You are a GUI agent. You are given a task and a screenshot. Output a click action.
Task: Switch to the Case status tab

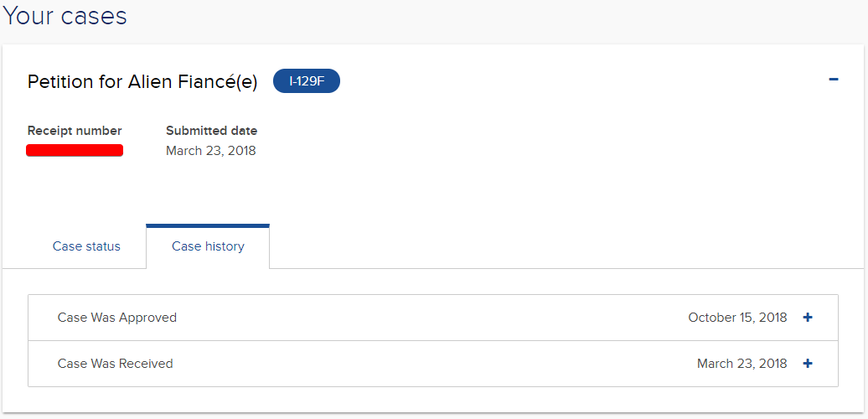tap(86, 246)
